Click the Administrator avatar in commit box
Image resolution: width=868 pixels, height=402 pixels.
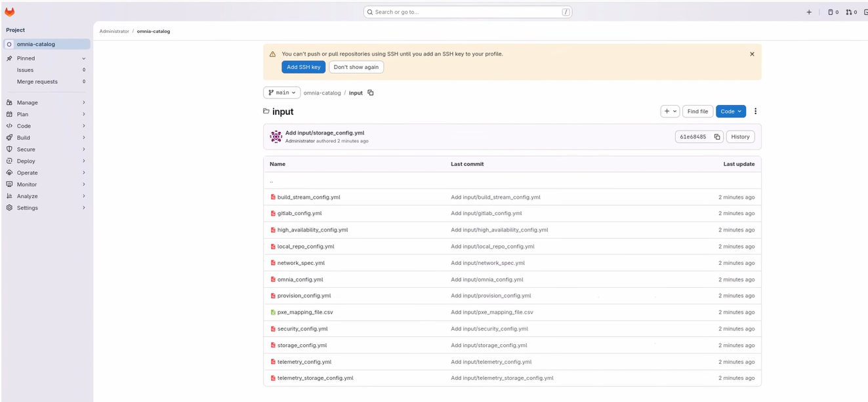click(276, 136)
